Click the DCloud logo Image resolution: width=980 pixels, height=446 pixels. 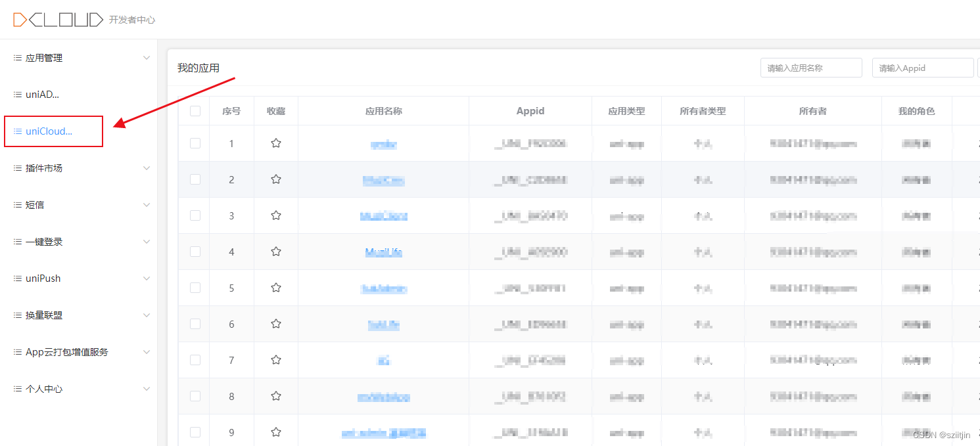click(58, 20)
